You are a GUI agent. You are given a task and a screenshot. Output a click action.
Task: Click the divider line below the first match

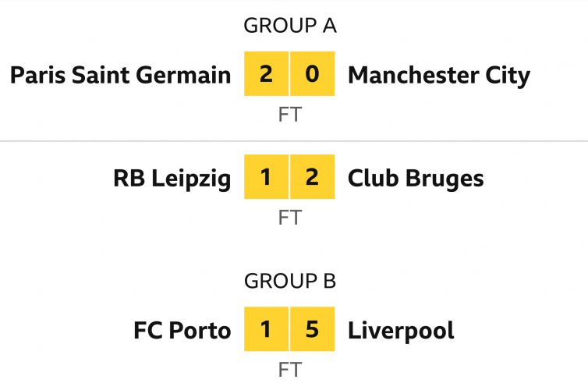(x=294, y=141)
